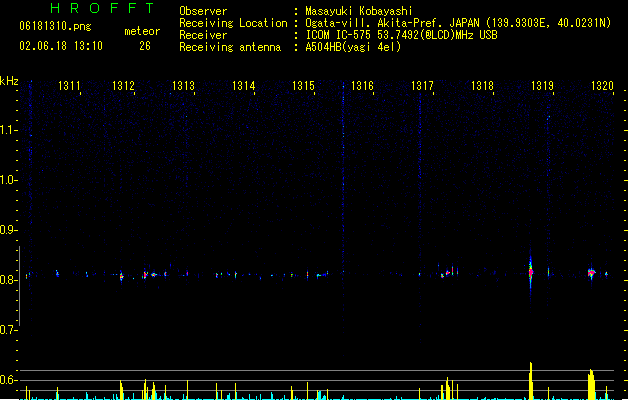Click the Ogata-vill. Akita-Pref. JAPAN location text
629x400 pixels.
(458, 23)
